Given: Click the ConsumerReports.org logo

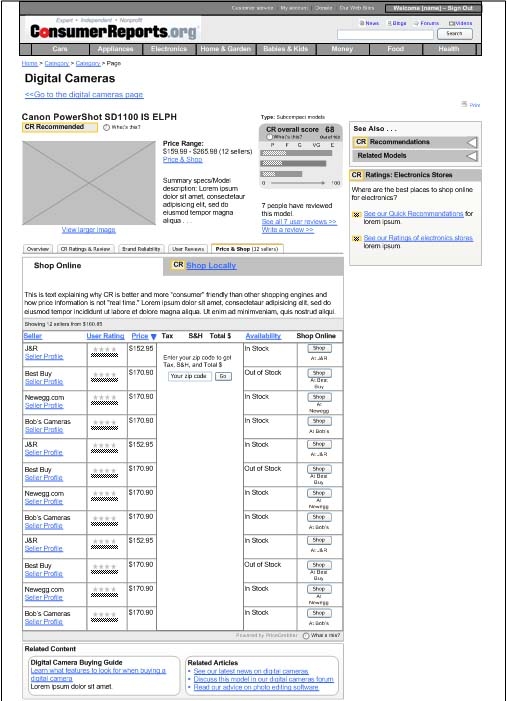Looking at the screenshot, I should pyautogui.click(x=114, y=31).
